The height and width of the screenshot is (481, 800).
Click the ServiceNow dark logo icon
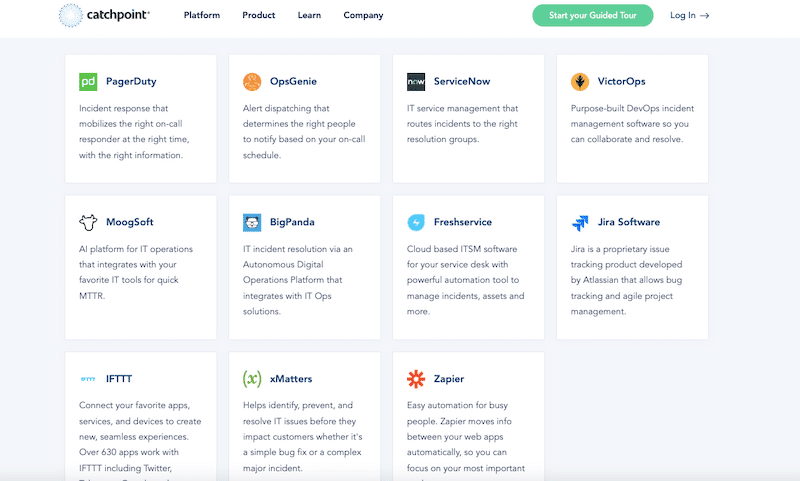[416, 82]
